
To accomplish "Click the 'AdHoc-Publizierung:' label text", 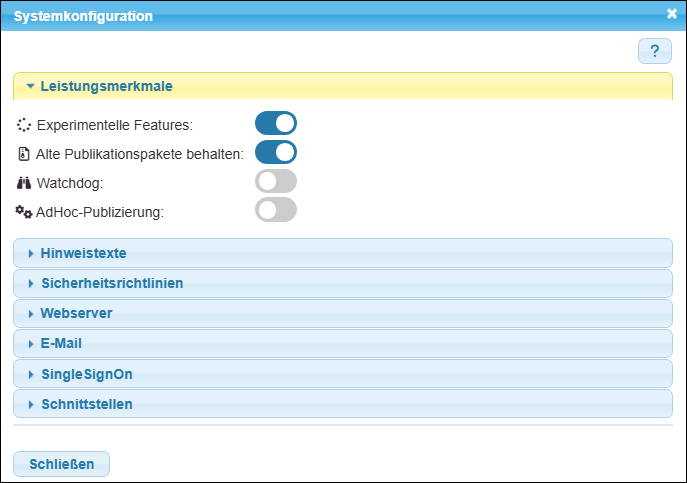I will pos(100,212).
